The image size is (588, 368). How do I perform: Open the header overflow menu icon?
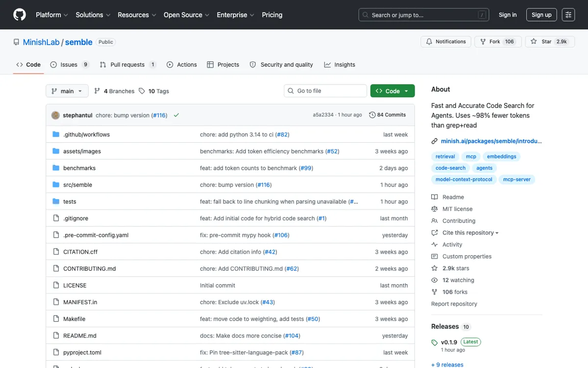(568, 15)
